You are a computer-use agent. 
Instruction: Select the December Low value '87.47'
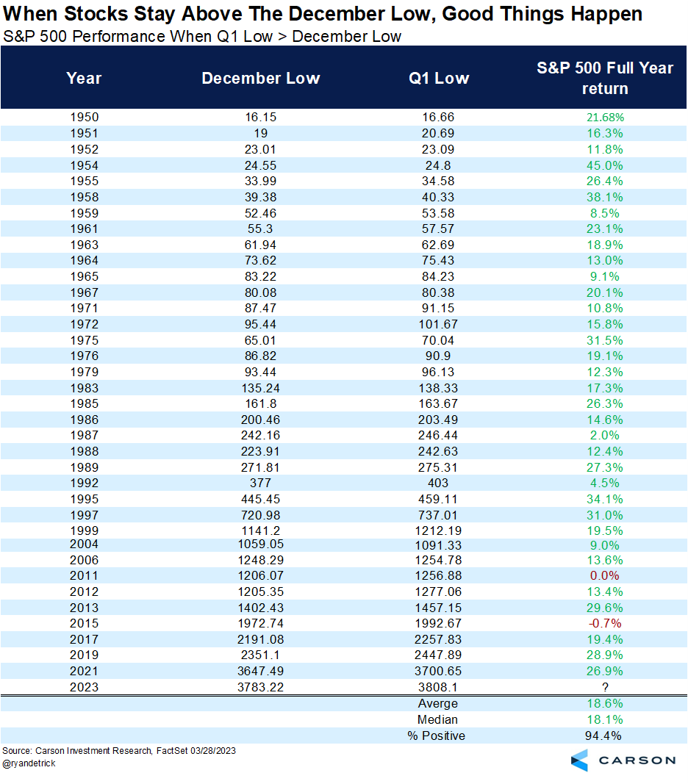(261, 308)
